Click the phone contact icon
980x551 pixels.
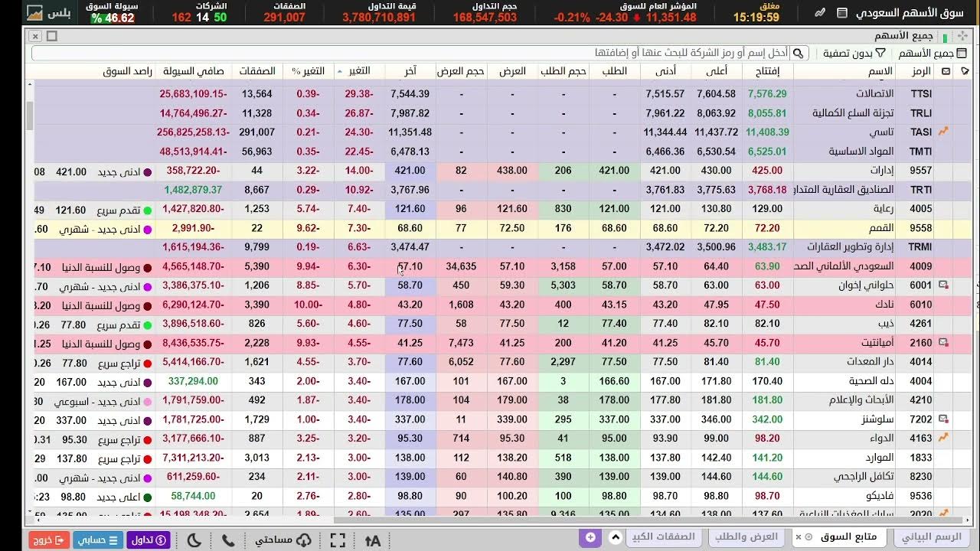tap(228, 540)
